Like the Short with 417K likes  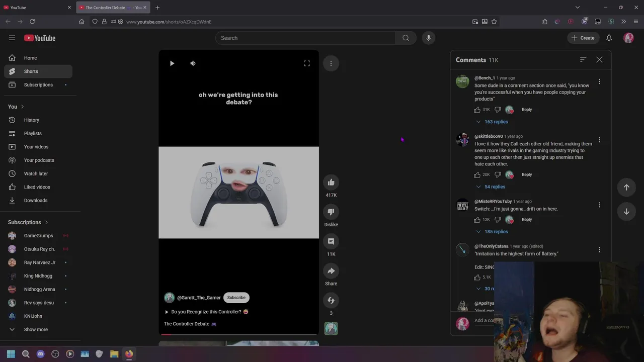331,183
